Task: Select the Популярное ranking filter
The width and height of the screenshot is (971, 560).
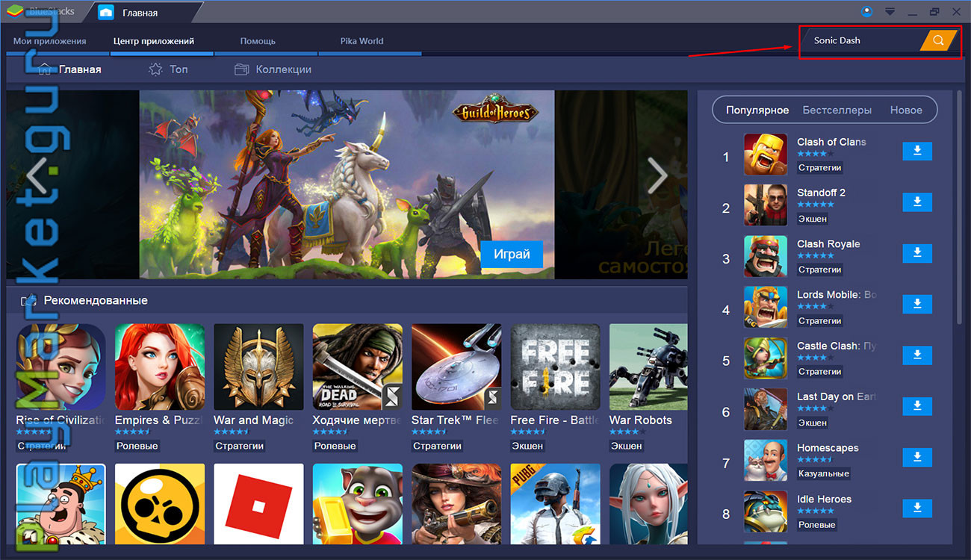Action: coord(757,110)
